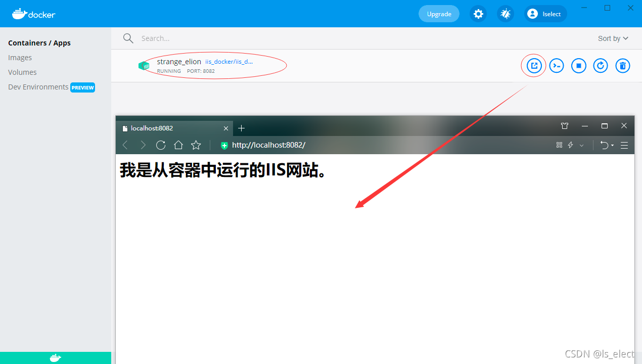
Task: Click the Upgrade button
Action: click(439, 14)
